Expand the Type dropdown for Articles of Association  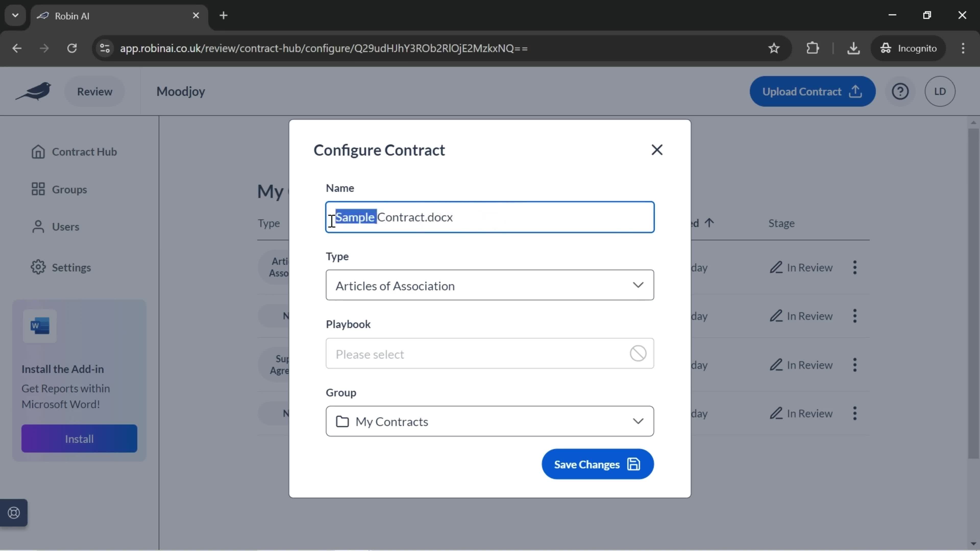click(638, 285)
